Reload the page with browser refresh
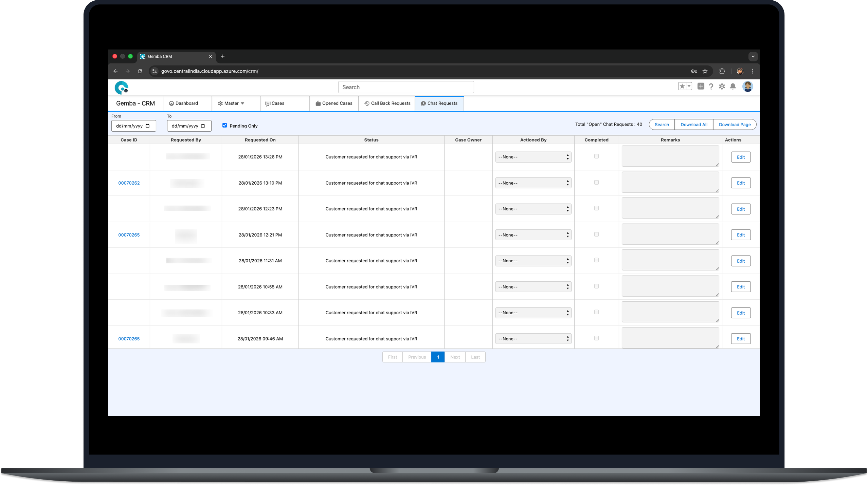 (x=140, y=71)
